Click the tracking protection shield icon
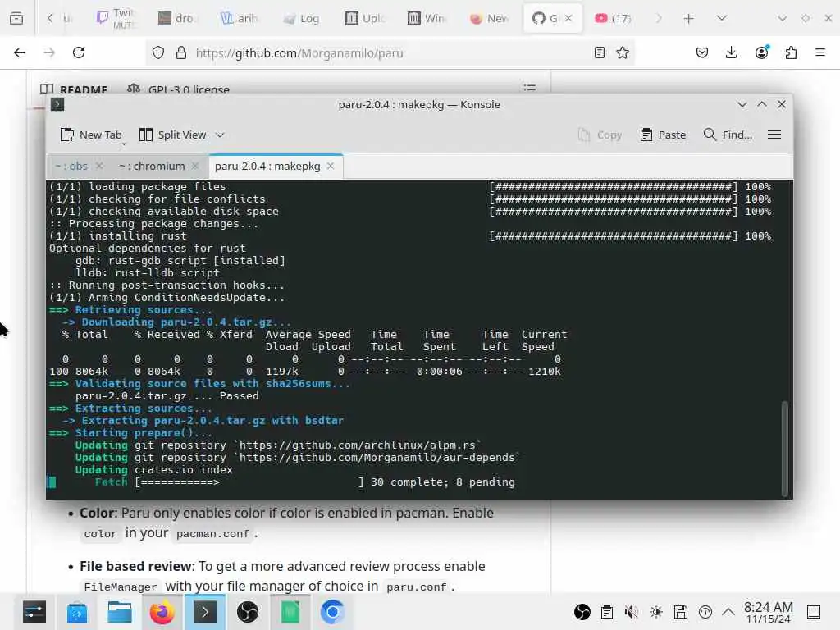This screenshot has height=630, width=840. 158,52
